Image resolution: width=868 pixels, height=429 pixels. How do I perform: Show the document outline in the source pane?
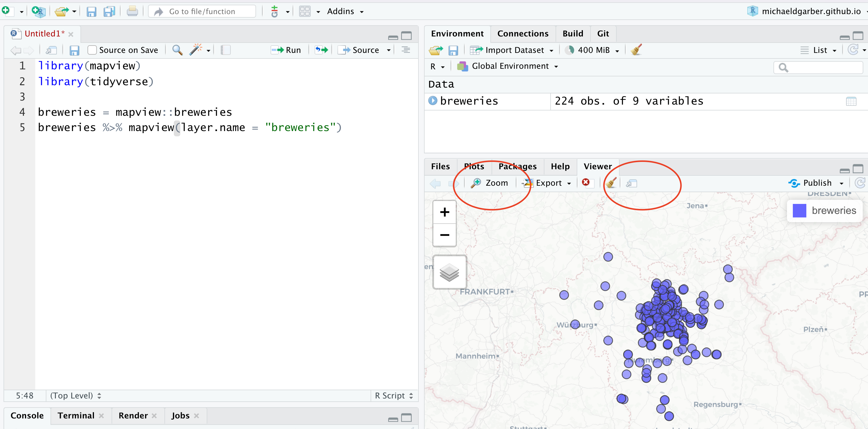[x=225, y=50]
